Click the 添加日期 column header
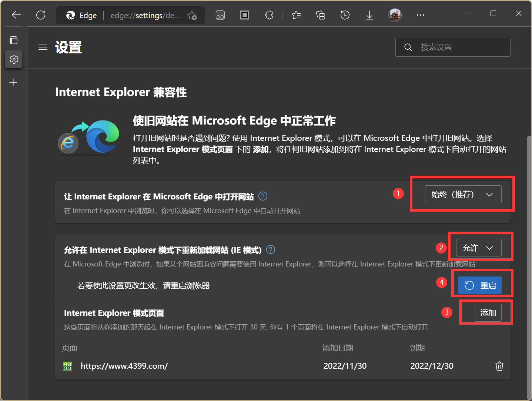The width and height of the screenshot is (532, 401). point(338,348)
